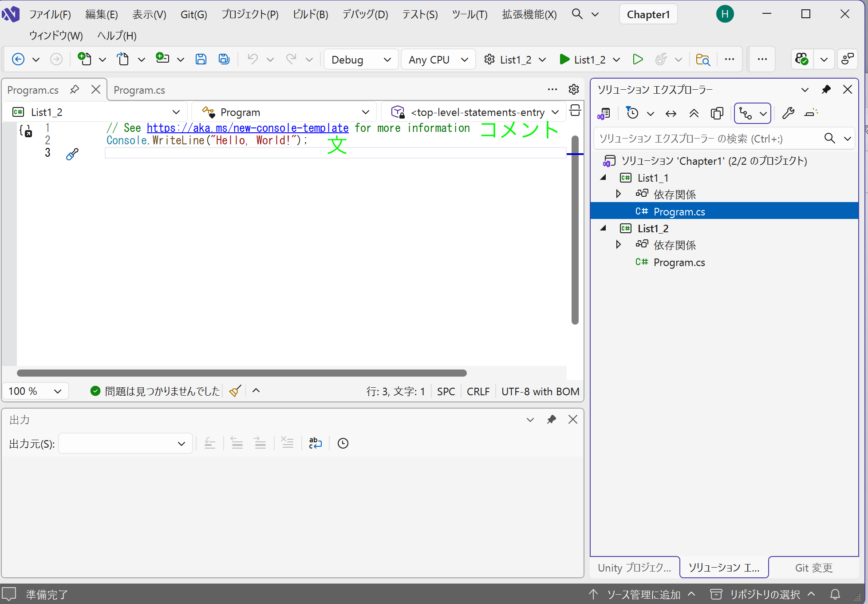Switch to the Git 変更 tab
Screen dimensions: 868x604
point(813,568)
